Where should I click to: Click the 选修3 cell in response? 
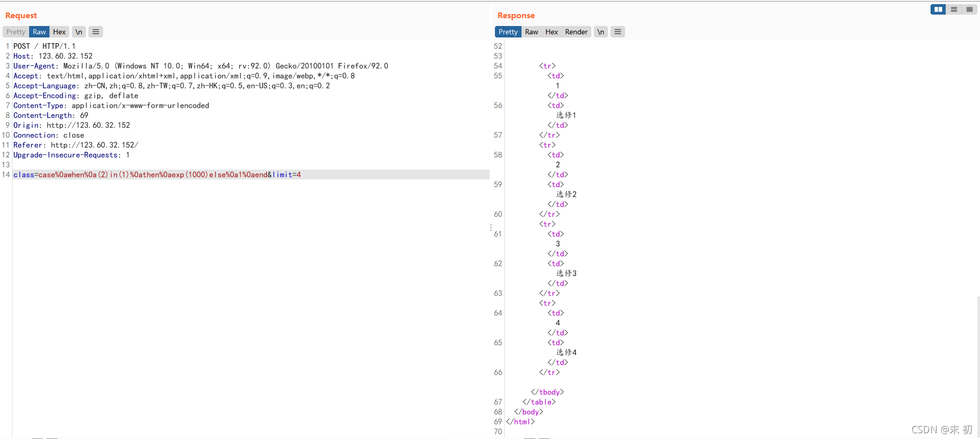point(566,274)
